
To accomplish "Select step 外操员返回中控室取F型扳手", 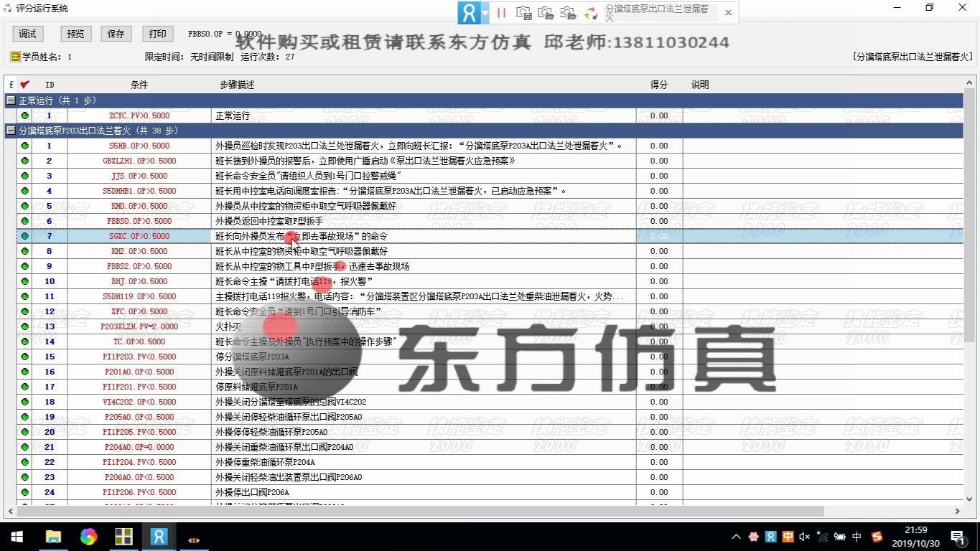I will [269, 221].
